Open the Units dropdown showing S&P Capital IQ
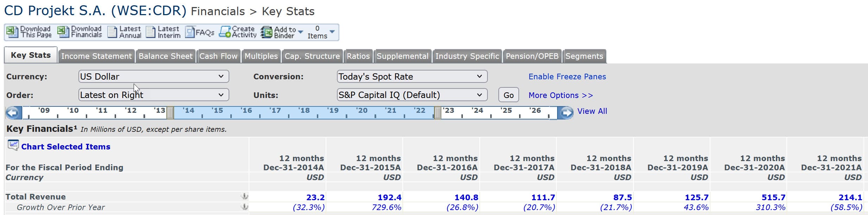Viewport: 868px width, 215px height. pos(411,95)
